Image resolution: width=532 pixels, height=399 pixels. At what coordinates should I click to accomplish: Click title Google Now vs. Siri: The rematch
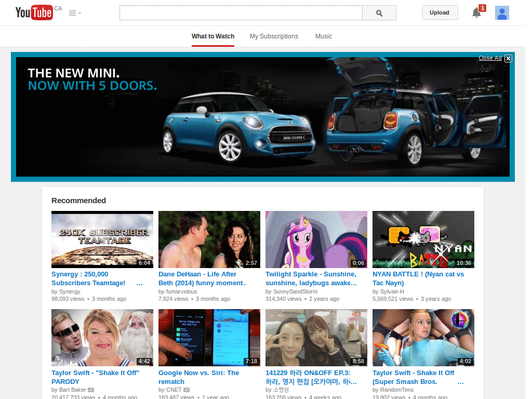[199, 377]
